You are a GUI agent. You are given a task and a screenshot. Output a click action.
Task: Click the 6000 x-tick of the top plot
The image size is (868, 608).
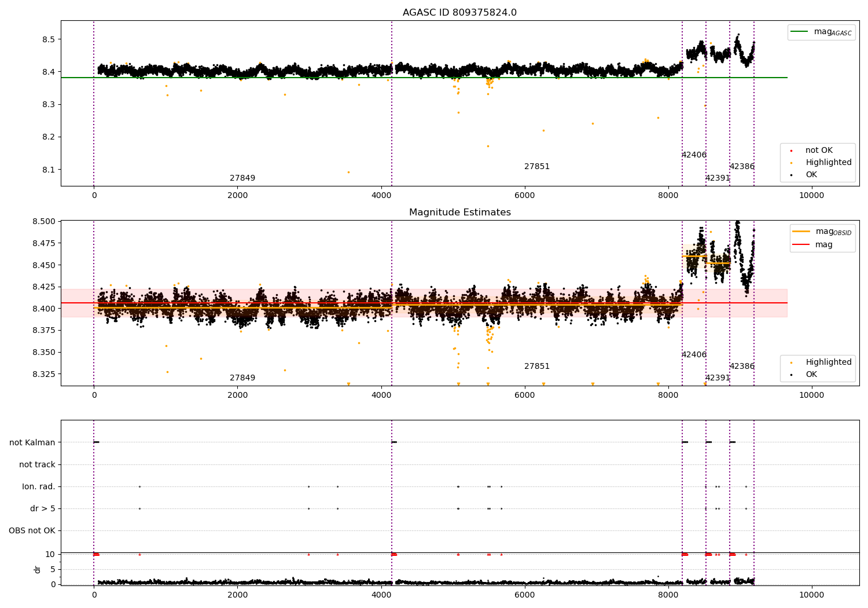click(524, 196)
